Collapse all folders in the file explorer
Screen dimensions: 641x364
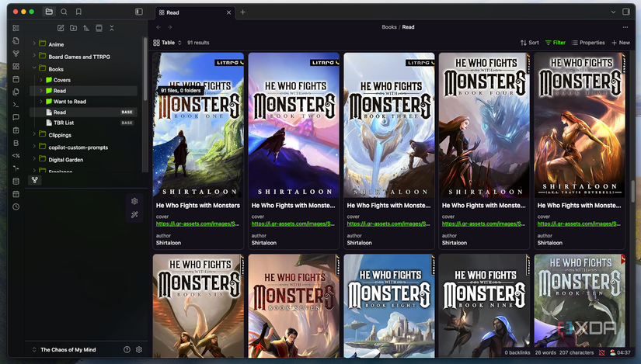click(x=112, y=28)
